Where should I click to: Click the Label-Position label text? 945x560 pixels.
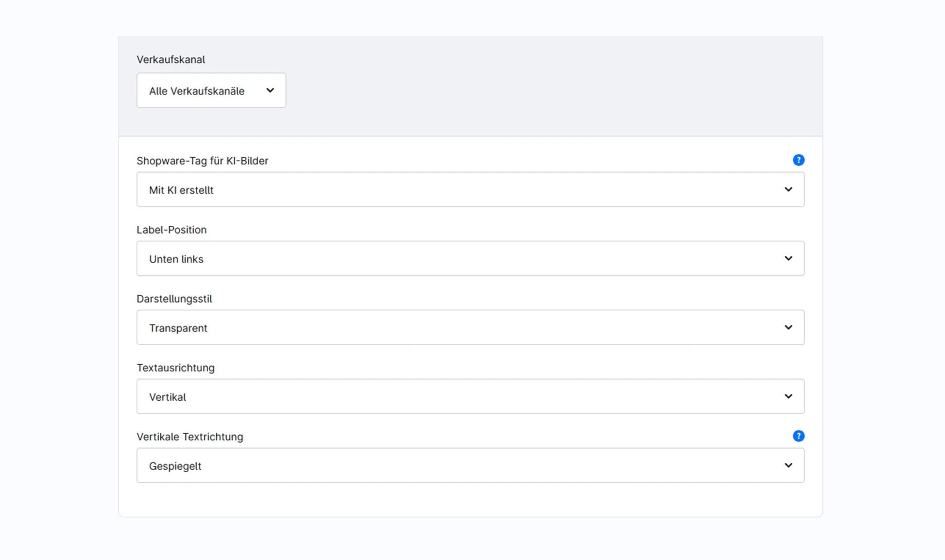(x=172, y=230)
